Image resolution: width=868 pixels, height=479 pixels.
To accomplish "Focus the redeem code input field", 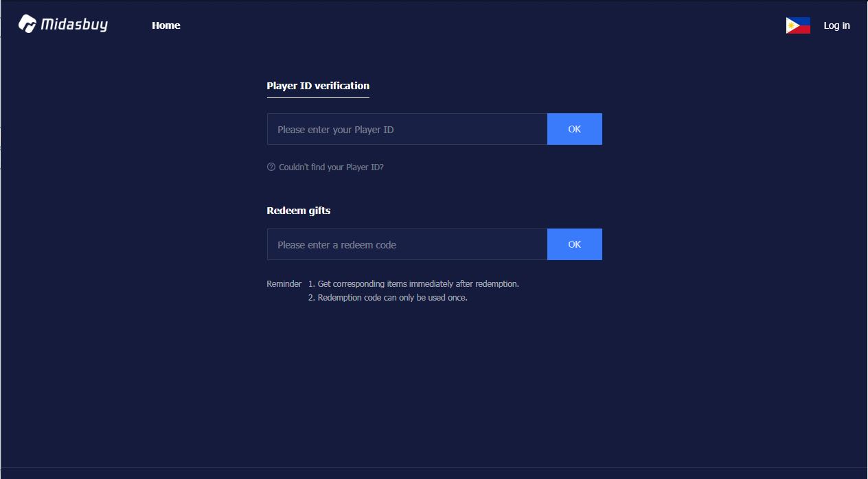I will click(407, 244).
